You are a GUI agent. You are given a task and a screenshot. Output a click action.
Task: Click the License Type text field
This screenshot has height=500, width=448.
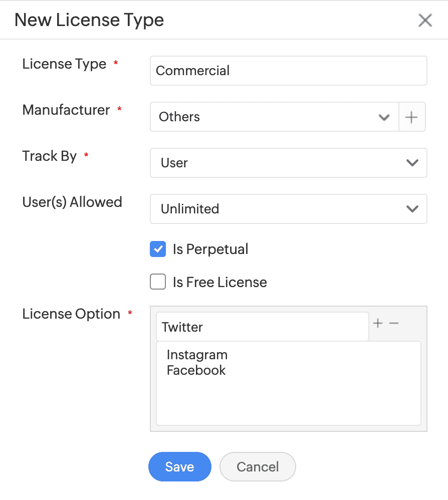click(288, 71)
